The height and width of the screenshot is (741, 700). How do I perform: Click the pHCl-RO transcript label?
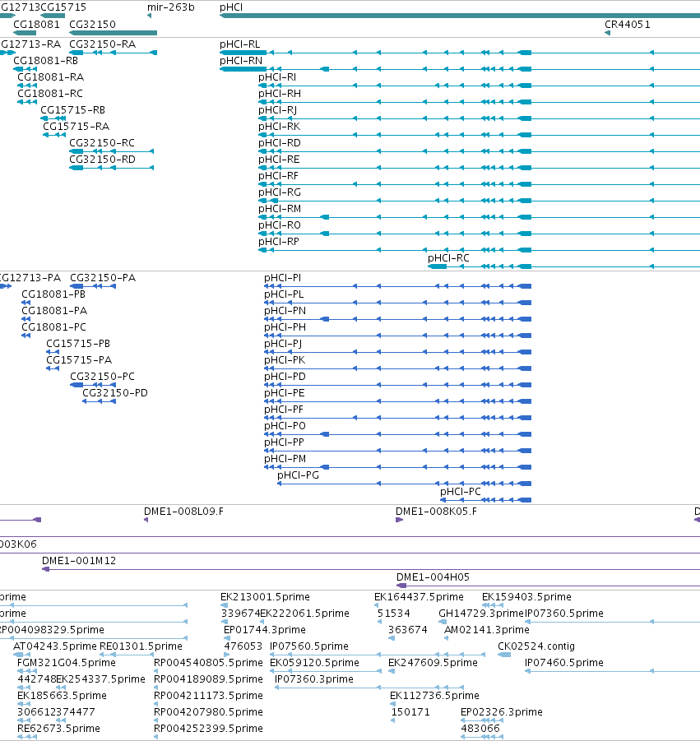(280, 225)
